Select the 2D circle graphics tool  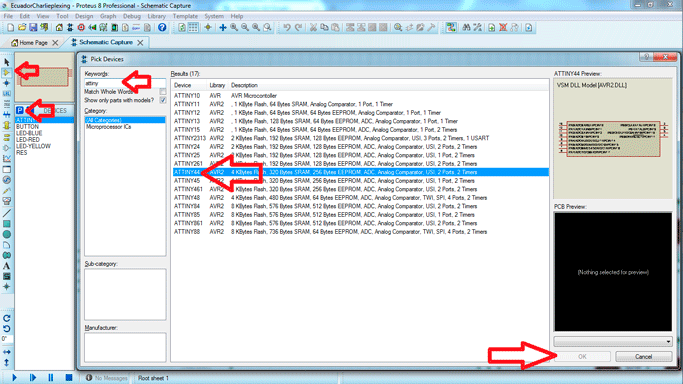tap(7, 234)
